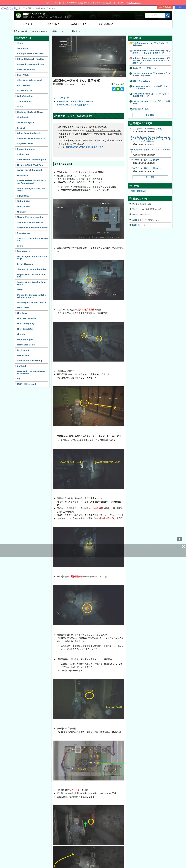Open Shadow of the Tomb Raider popular article
Viewport: 186px width, 868px height.
pos(151,52)
